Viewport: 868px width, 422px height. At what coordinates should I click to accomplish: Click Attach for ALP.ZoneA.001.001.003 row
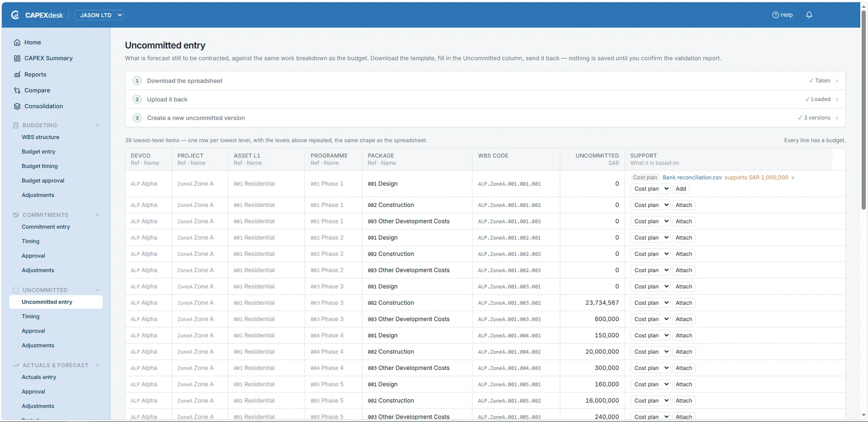pos(684,221)
